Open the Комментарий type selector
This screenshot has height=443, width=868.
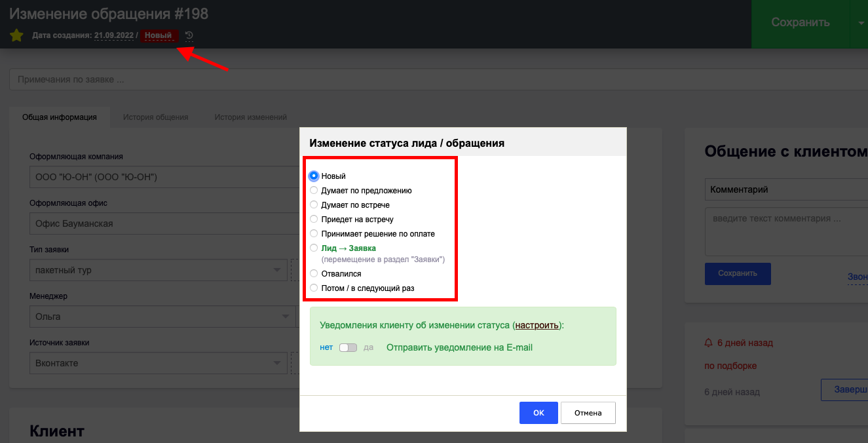pos(786,189)
